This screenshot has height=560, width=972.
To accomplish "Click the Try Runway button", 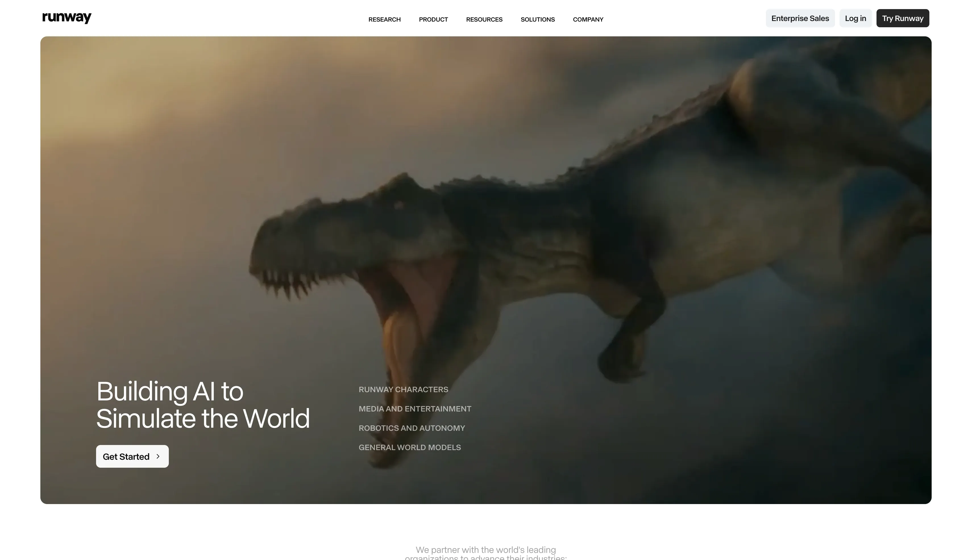I will click(902, 18).
